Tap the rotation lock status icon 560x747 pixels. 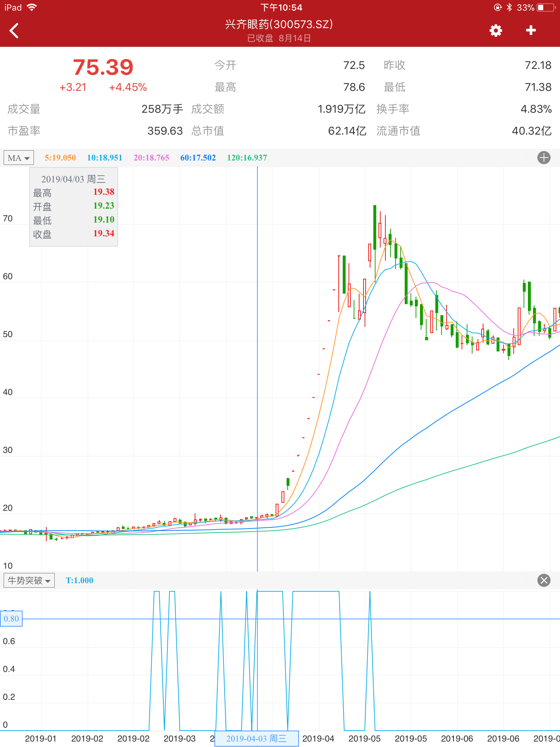point(498,7)
